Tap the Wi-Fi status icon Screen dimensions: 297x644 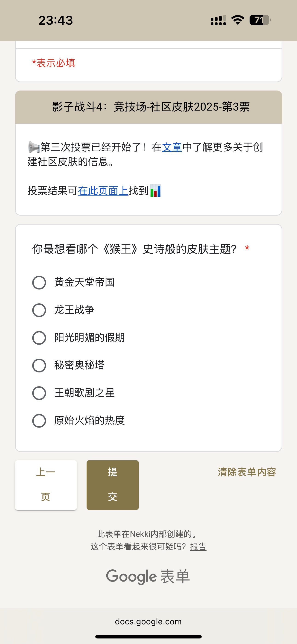point(238,20)
